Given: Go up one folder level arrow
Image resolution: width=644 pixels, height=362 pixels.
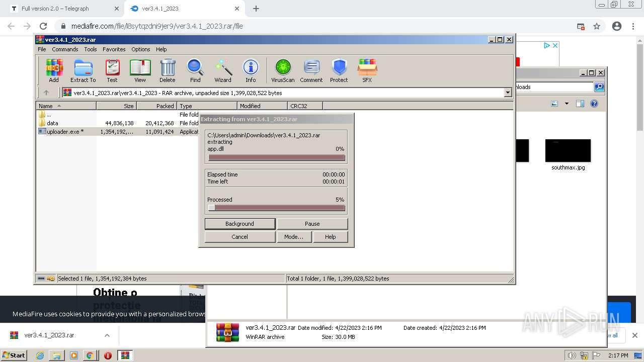Looking at the screenshot, I should (46, 93).
